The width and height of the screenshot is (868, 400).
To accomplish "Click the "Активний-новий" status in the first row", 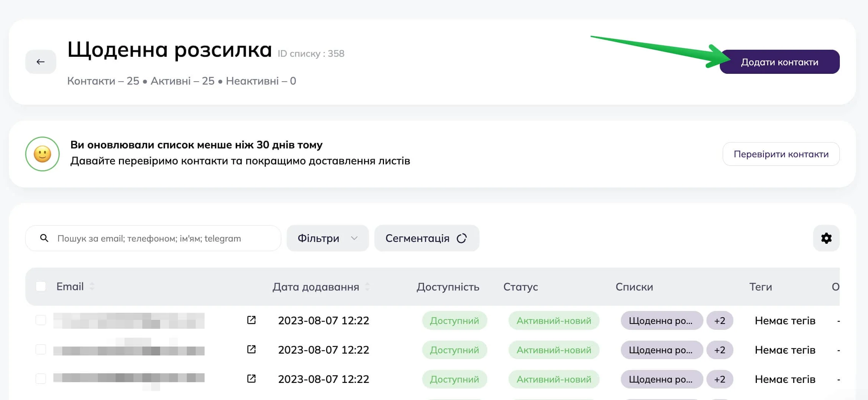I will (554, 320).
